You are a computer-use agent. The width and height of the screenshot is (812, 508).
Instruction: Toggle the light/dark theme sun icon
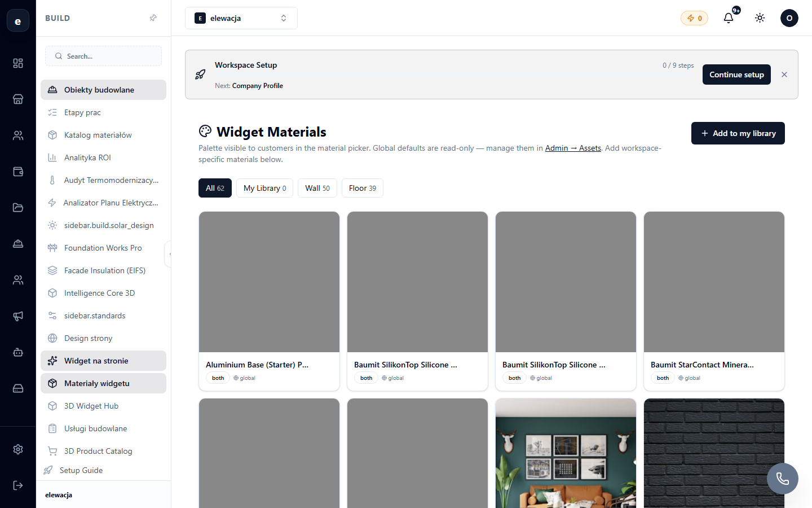(760, 18)
